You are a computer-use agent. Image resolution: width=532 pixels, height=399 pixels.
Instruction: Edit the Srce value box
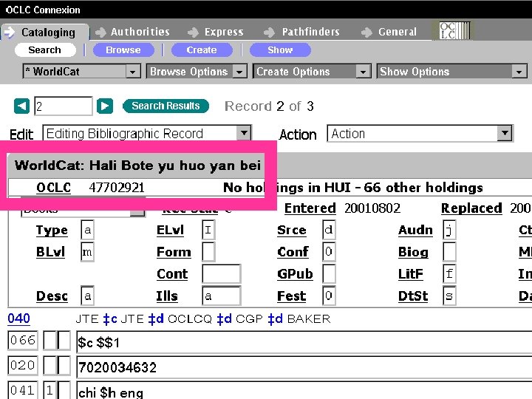(329, 230)
